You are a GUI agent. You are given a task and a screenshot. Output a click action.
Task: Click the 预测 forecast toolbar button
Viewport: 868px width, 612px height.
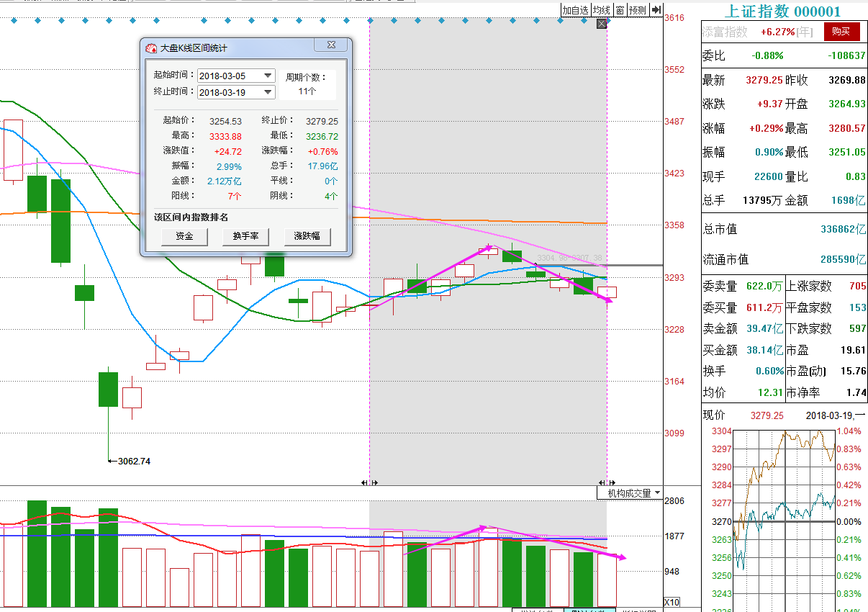click(637, 9)
